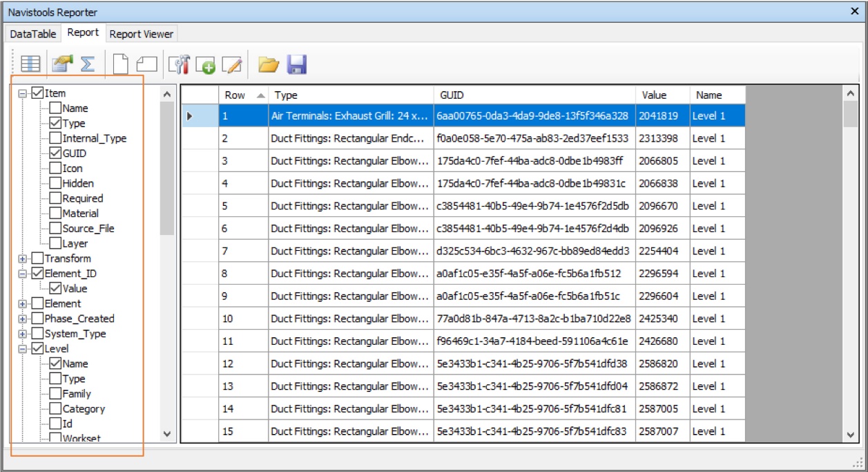Click the Level 1 cell in row 8
This screenshot has height=472, width=868.
[718, 274]
